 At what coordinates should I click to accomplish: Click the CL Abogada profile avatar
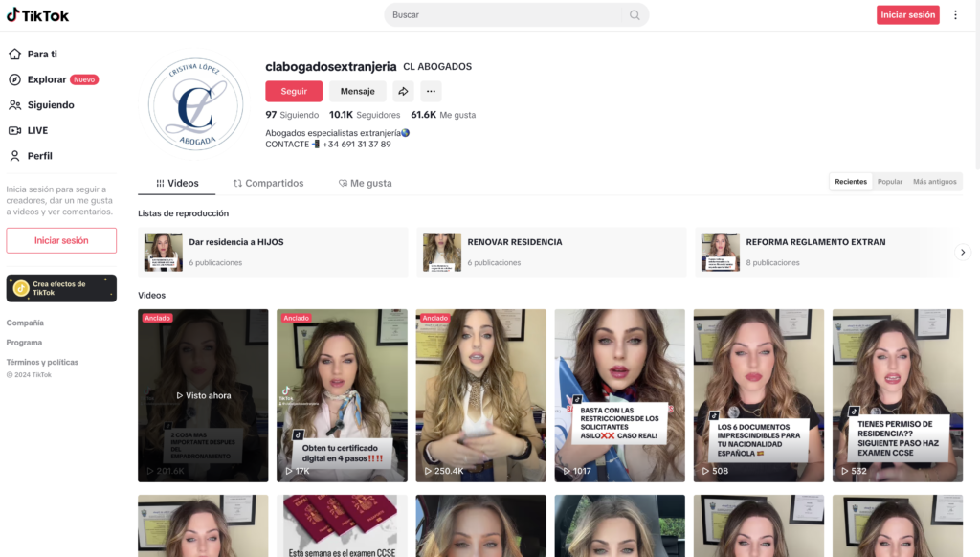pos(195,103)
